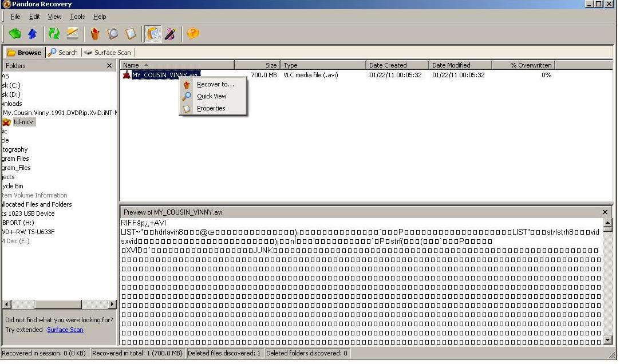Screen dimensions: 620x364
Task: Click the red deleted-file icon beside MY_COUSIN_VINNY.avi
Action: (126, 75)
